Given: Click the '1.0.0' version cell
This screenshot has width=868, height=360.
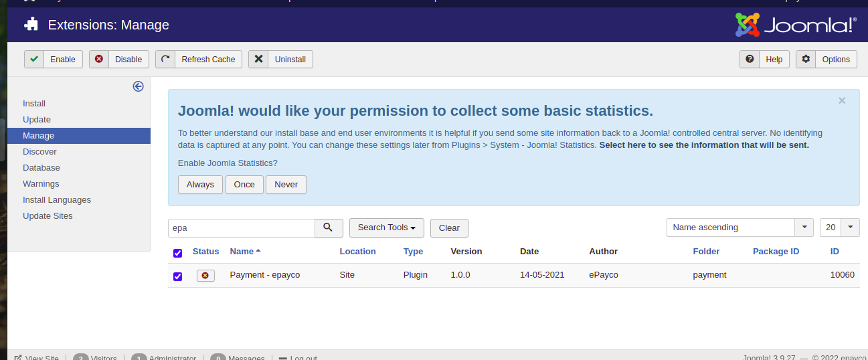Looking at the screenshot, I should [461, 275].
